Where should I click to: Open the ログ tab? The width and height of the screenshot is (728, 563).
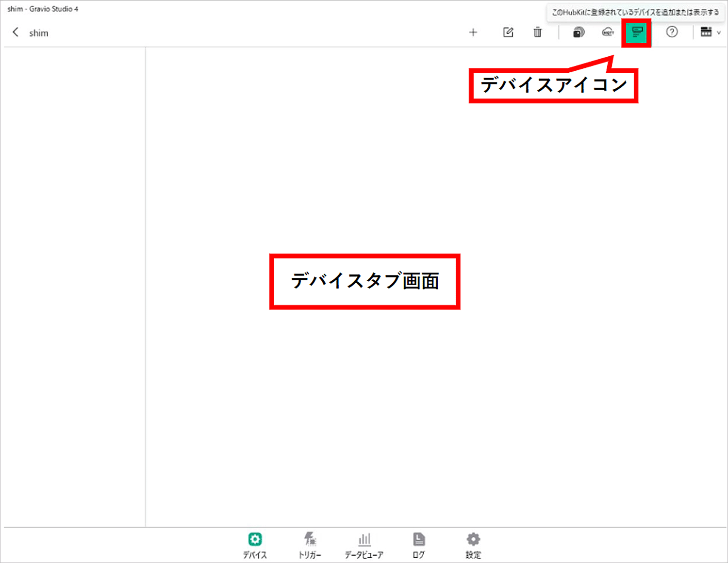coord(419,546)
